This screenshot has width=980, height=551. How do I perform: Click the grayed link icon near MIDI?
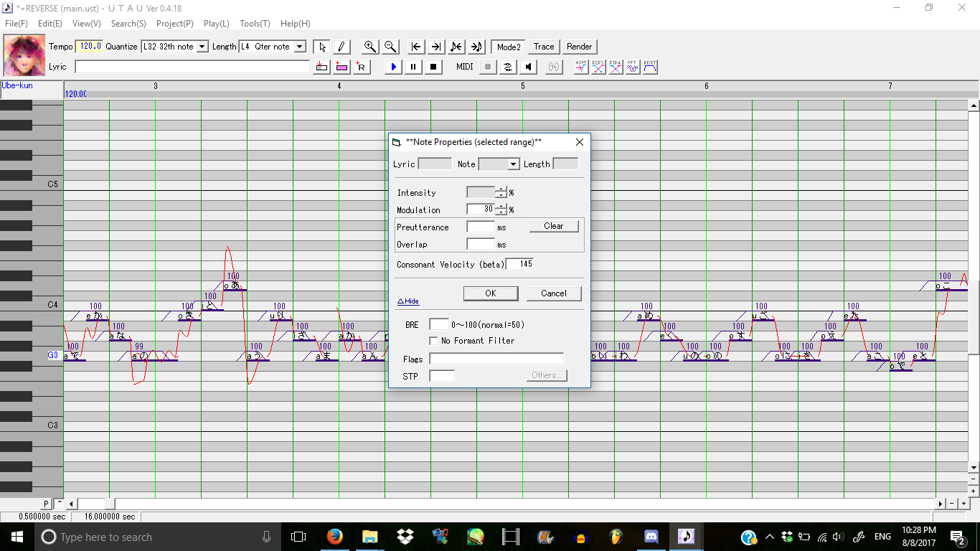(x=554, y=67)
